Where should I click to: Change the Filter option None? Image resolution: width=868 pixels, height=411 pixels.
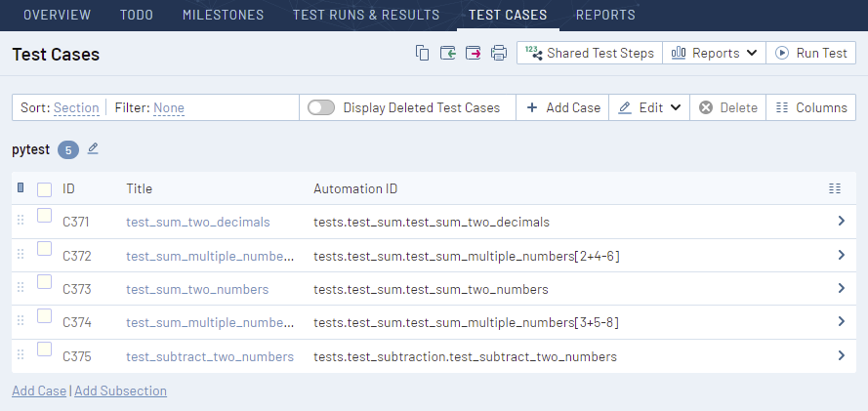[169, 107]
